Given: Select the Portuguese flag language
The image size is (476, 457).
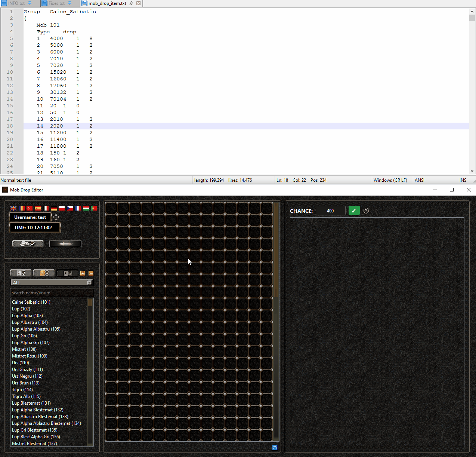Looking at the screenshot, I should 94,208.
